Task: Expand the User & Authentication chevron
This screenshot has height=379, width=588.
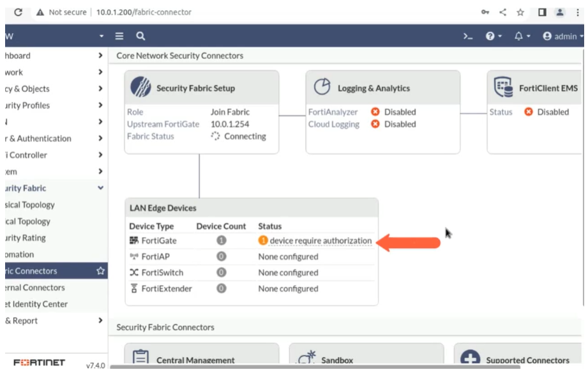Action: pos(100,138)
